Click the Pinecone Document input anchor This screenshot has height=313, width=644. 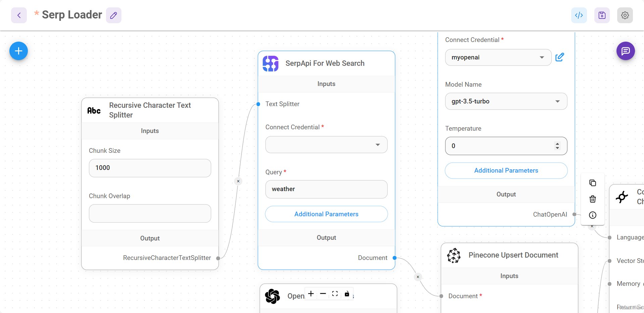click(441, 296)
